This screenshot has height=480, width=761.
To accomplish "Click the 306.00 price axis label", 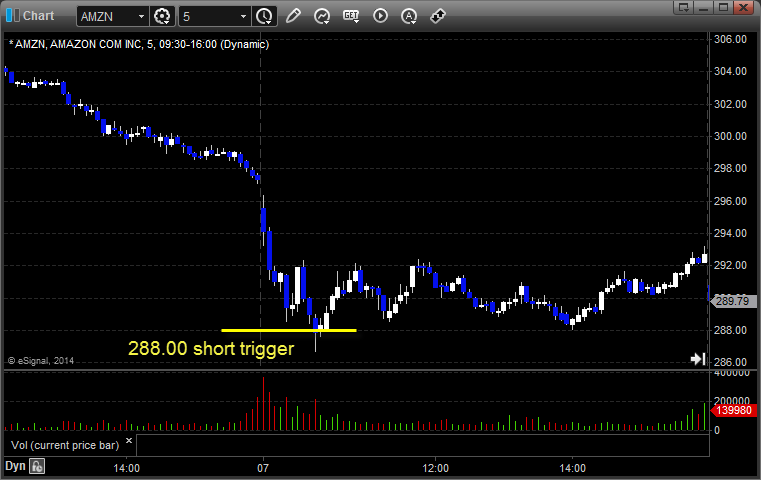I will [730, 39].
